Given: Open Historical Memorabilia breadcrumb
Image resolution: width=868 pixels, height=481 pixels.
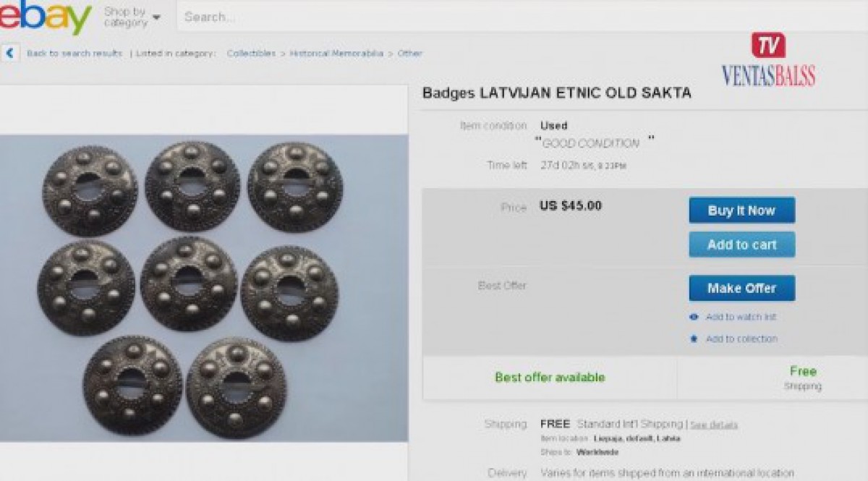Looking at the screenshot, I should coord(336,54).
